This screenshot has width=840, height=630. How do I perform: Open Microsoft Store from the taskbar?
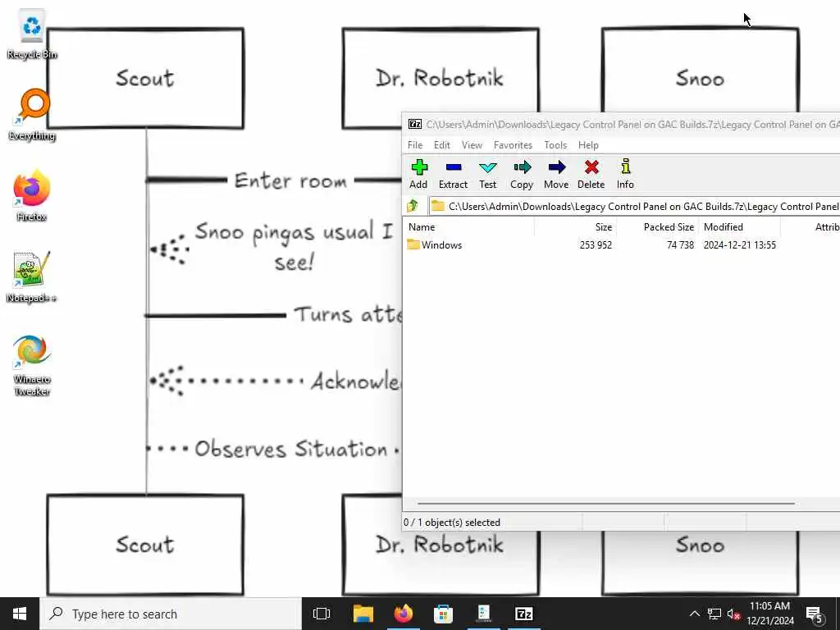point(444,614)
